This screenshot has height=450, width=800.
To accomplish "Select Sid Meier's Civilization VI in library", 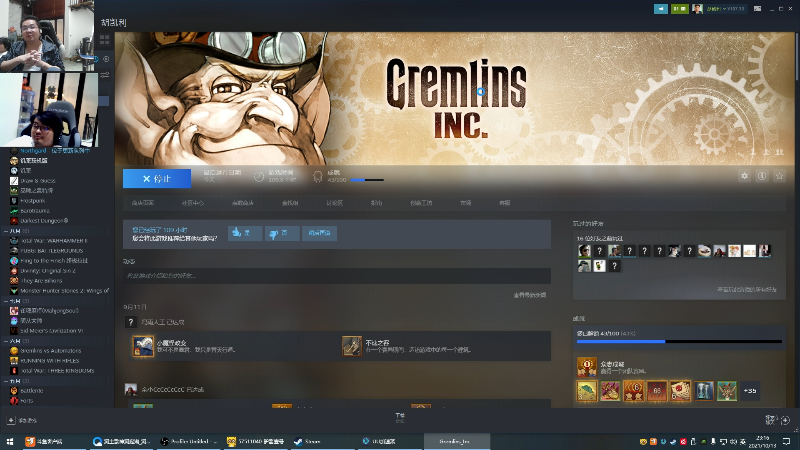I will coord(52,331).
